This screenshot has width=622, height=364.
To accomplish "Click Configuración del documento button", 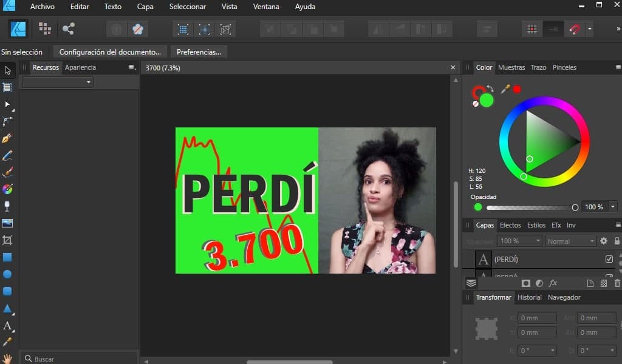I will pyautogui.click(x=110, y=52).
